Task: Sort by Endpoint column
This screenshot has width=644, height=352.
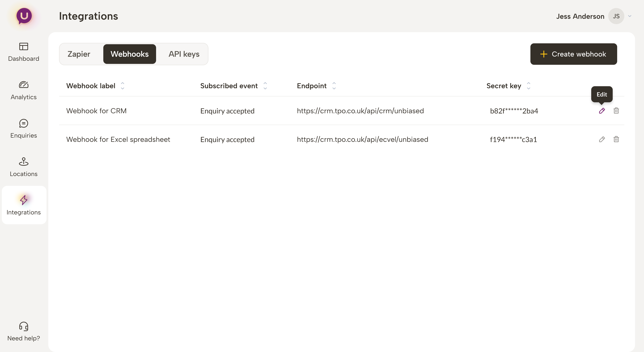Action: click(334, 86)
